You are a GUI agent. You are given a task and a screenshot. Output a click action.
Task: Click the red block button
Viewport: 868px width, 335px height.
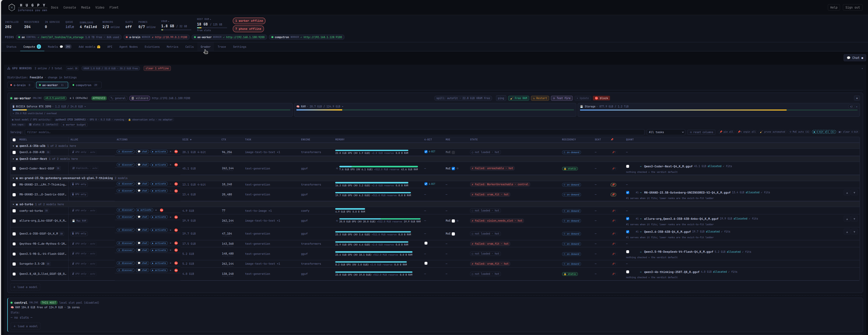601,98
